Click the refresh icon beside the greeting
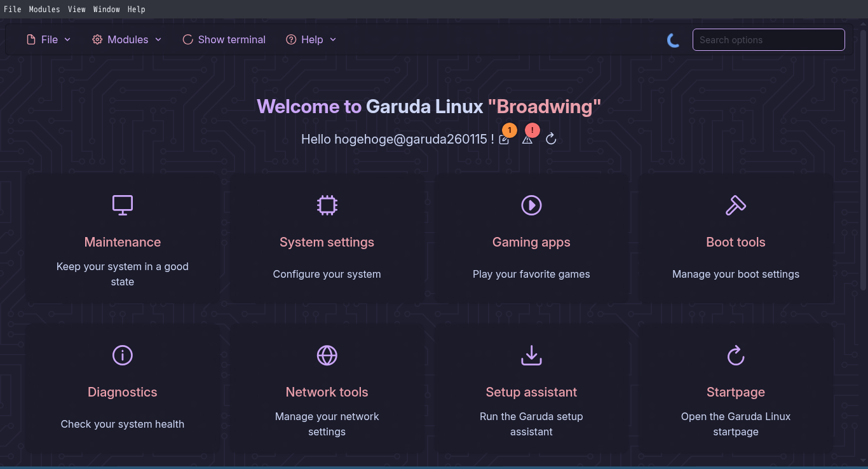868x469 pixels. 551,139
